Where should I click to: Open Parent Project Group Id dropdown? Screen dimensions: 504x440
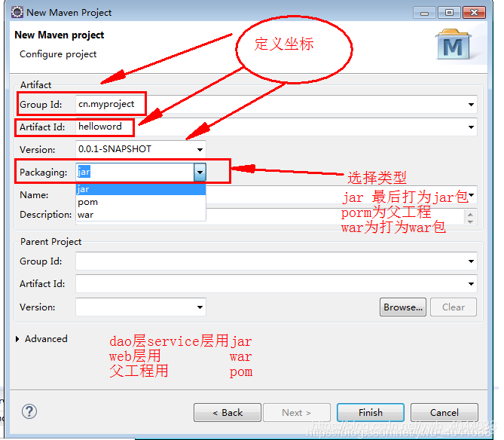(x=471, y=261)
